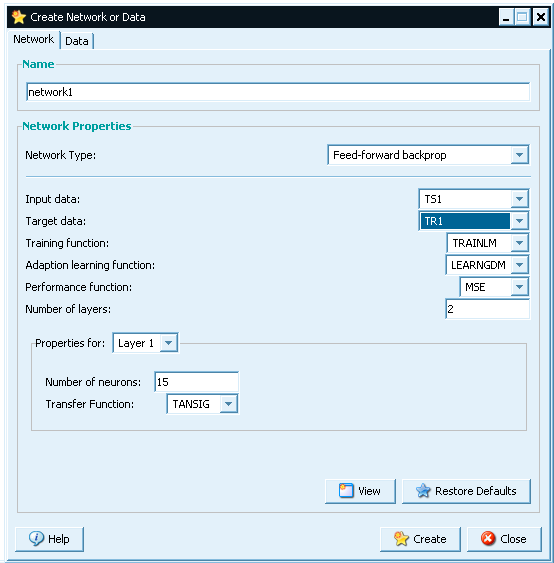Click the Number of layers field
The width and height of the screenshot is (554, 563).
(487, 309)
